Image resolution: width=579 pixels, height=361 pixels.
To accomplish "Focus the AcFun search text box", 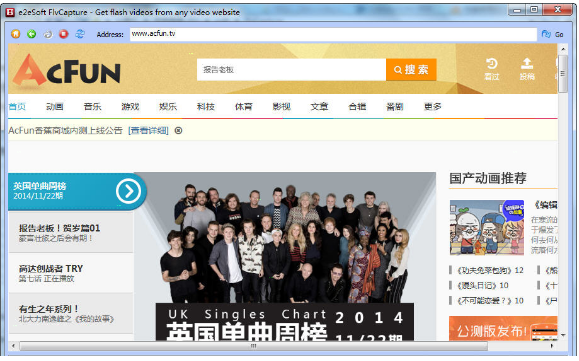I will tap(291, 69).
